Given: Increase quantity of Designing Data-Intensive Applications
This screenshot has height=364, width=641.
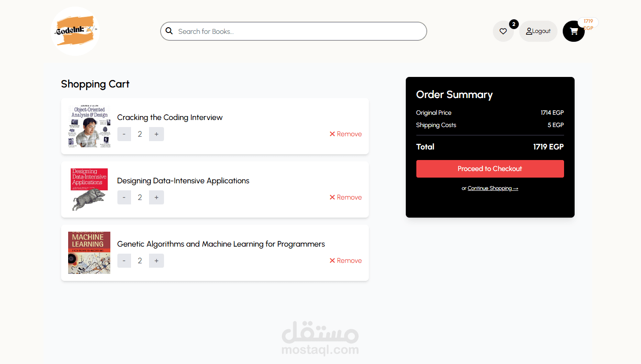Looking at the screenshot, I should point(157,197).
